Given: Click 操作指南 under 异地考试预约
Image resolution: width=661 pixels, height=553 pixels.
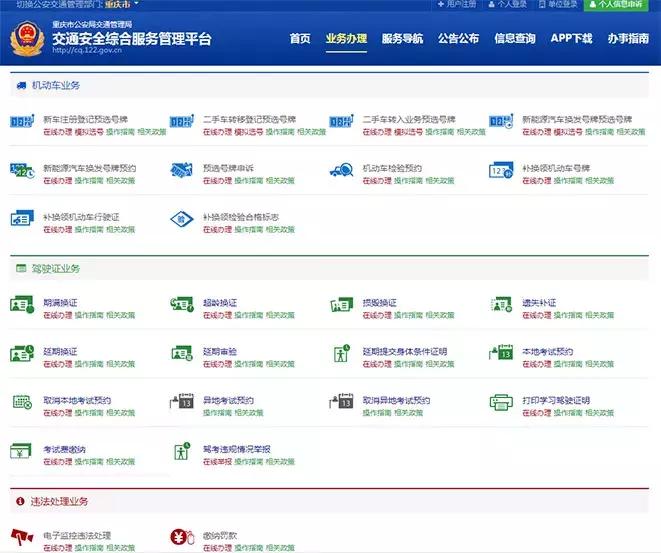Looking at the screenshot, I should coord(218,413).
